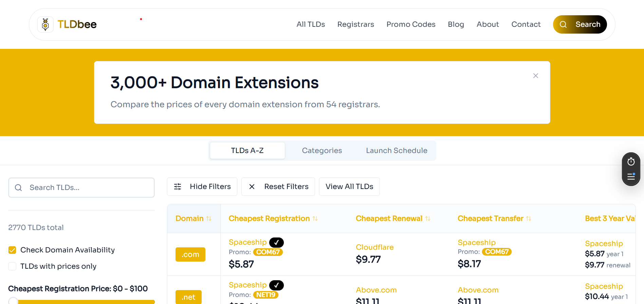Click the magnifier icon in Search TLDs field
The height and width of the screenshot is (304, 644).
[19, 188]
